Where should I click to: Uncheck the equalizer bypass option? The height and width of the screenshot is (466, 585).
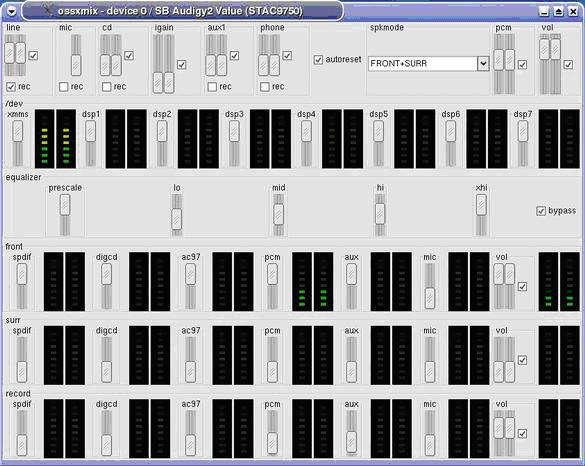[x=541, y=211]
